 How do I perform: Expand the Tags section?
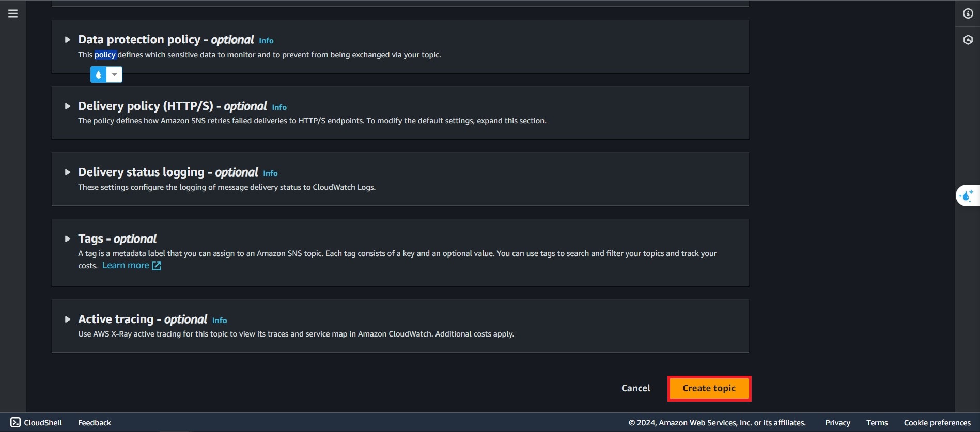coord(67,239)
